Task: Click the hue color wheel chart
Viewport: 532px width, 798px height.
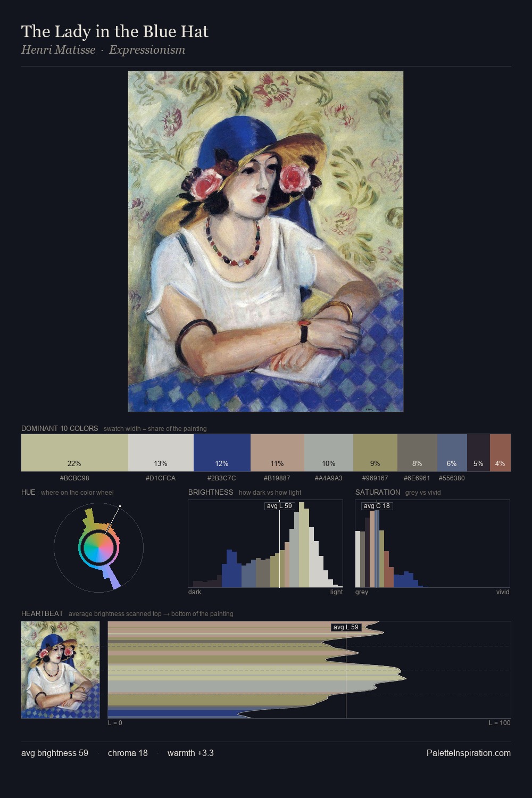Action: [98, 547]
